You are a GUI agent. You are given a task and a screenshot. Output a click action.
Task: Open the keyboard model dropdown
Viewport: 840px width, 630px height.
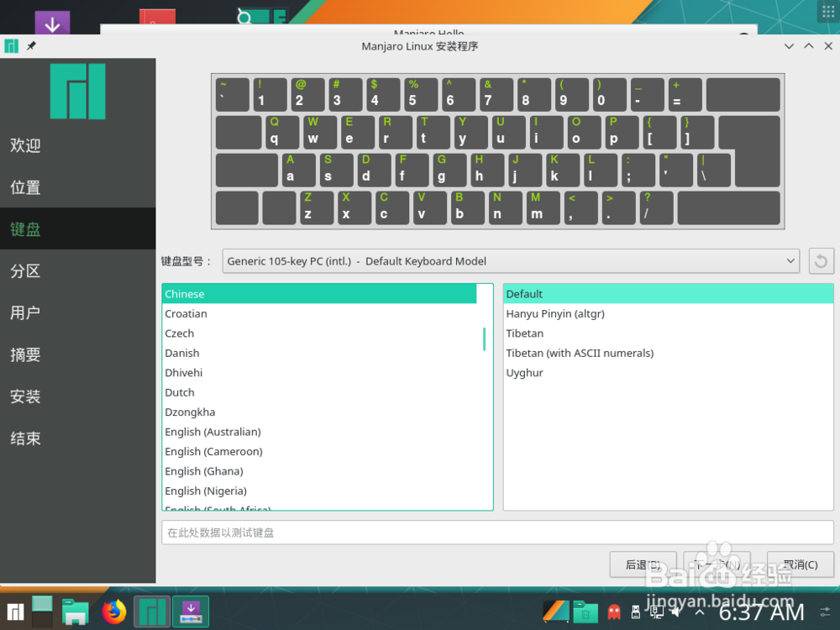[x=511, y=261]
